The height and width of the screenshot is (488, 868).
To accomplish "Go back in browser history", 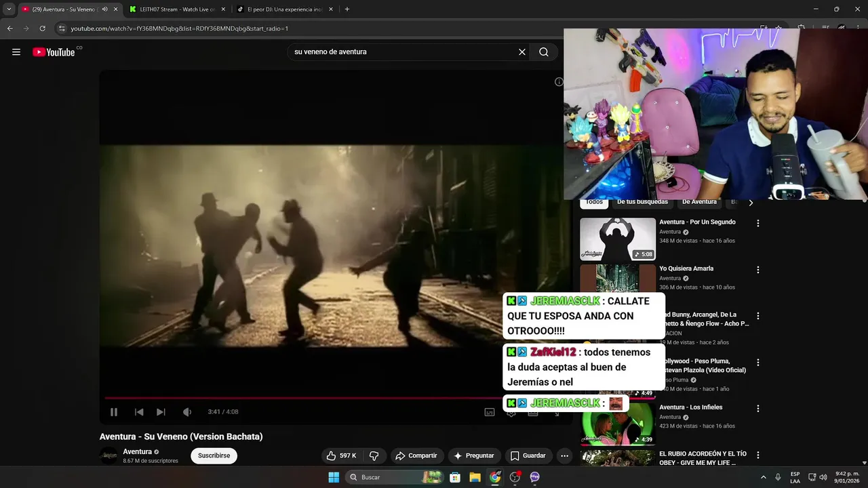I will (x=9, y=28).
